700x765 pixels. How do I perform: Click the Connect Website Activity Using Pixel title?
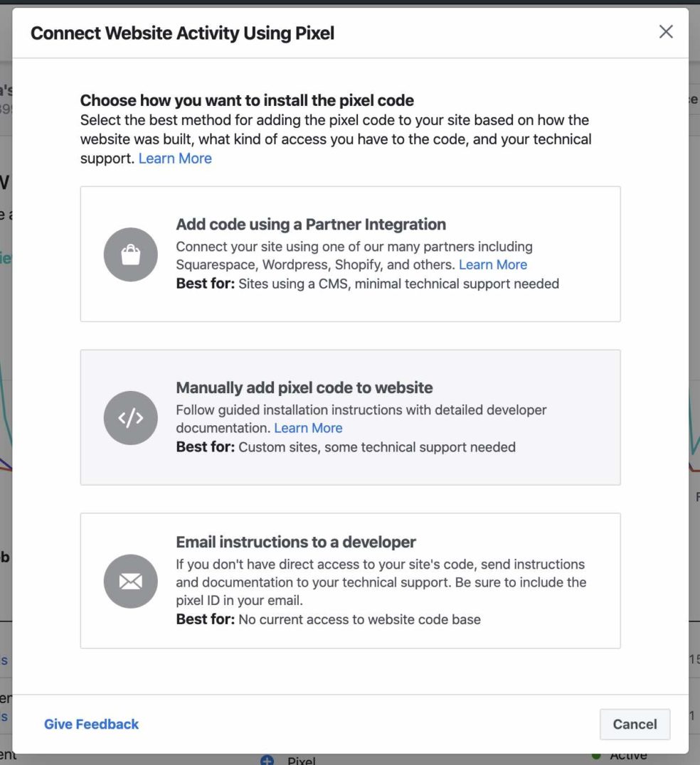click(x=182, y=33)
